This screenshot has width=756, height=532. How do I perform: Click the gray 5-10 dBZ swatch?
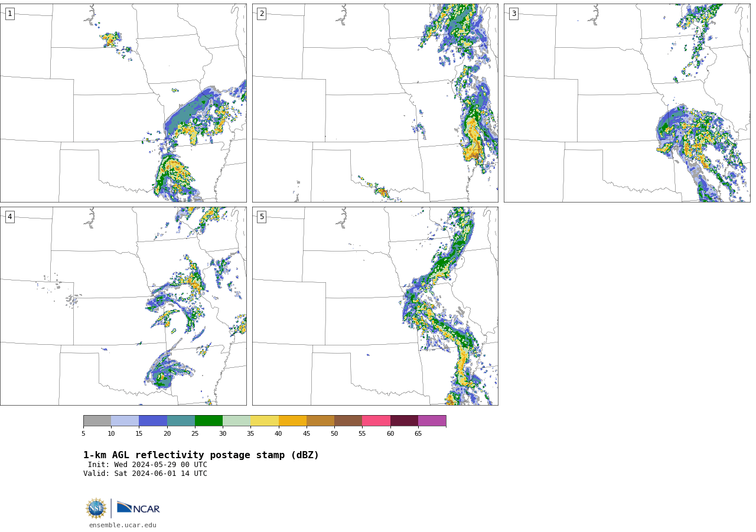pos(97,421)
